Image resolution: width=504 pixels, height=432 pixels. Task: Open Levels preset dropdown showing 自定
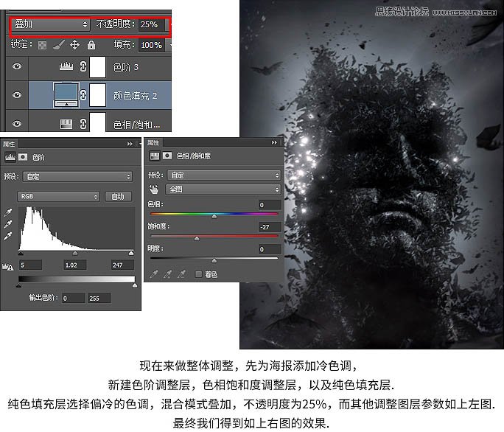(x=77, y=177)
